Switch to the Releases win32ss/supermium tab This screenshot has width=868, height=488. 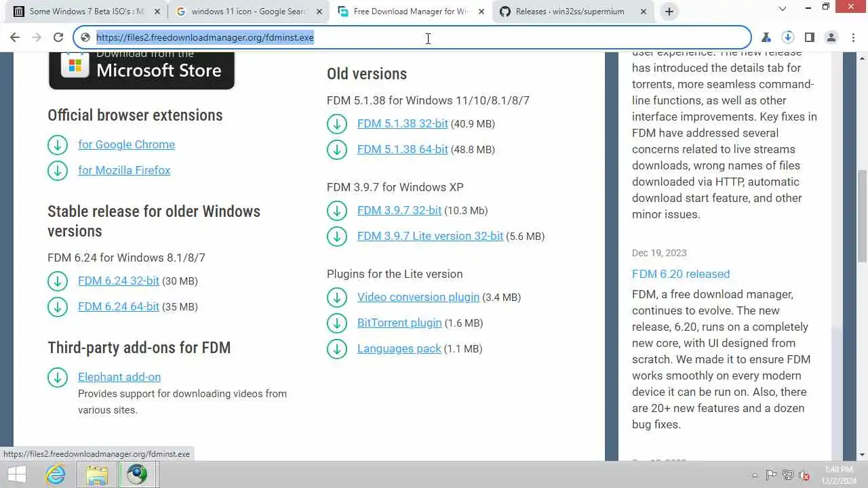573,12
